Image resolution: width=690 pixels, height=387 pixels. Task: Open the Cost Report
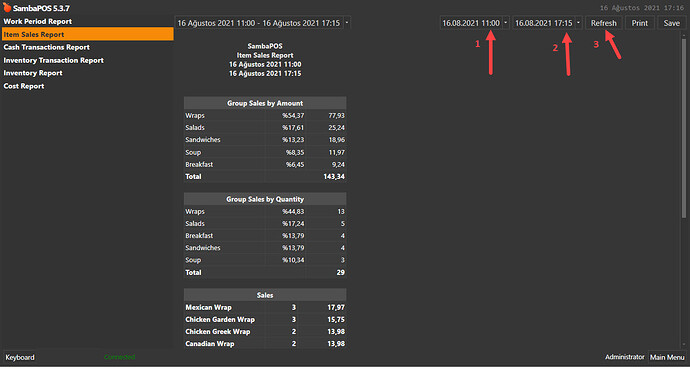[x=24, y=86]
